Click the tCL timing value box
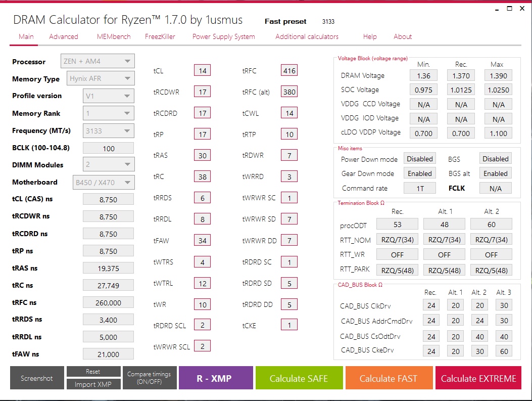 pos(202,71)
